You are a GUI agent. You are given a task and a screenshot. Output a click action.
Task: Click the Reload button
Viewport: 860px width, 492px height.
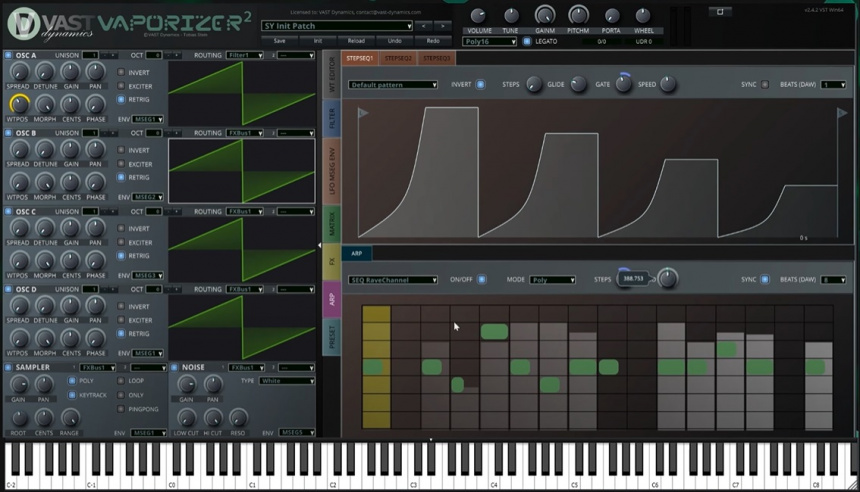(356, 41)
